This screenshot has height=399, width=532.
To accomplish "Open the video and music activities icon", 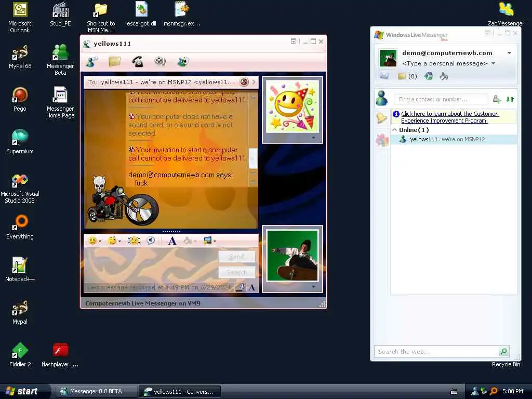I will tap(160, 61).
